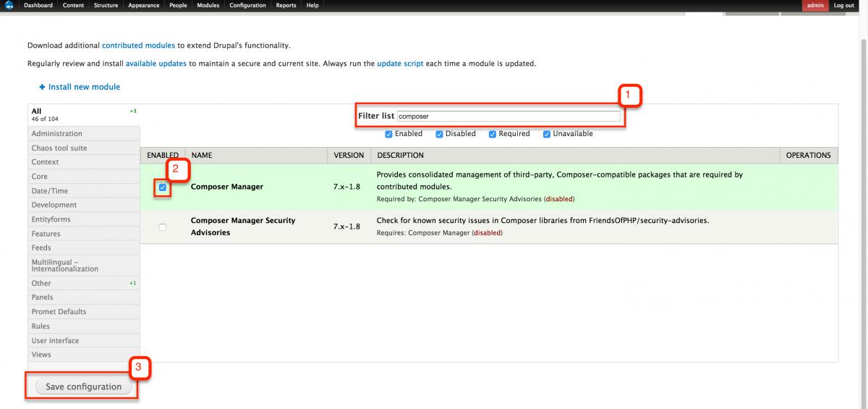Click the admin user link
Image resolution: width=868 pixels, height=409 pixels.
coord(815,5)
